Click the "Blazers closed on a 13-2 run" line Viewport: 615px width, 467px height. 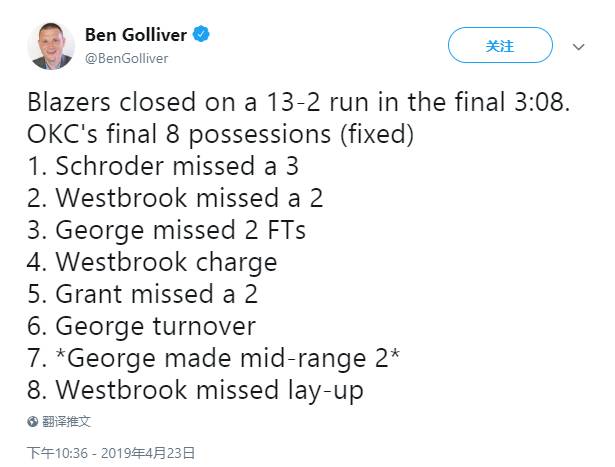[298, 102]
